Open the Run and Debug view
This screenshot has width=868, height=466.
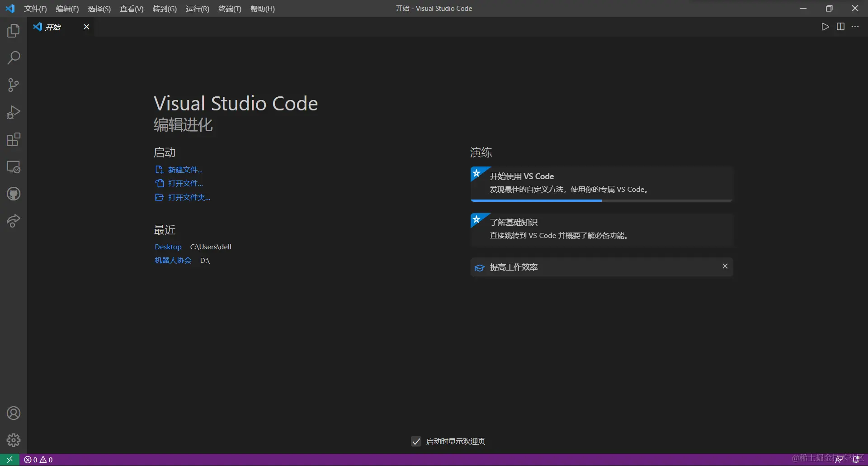point(14,112)
